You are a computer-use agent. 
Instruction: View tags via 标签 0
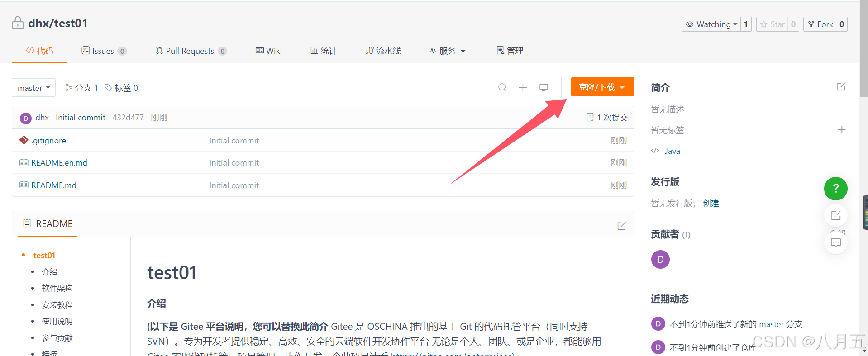(121, 88)
